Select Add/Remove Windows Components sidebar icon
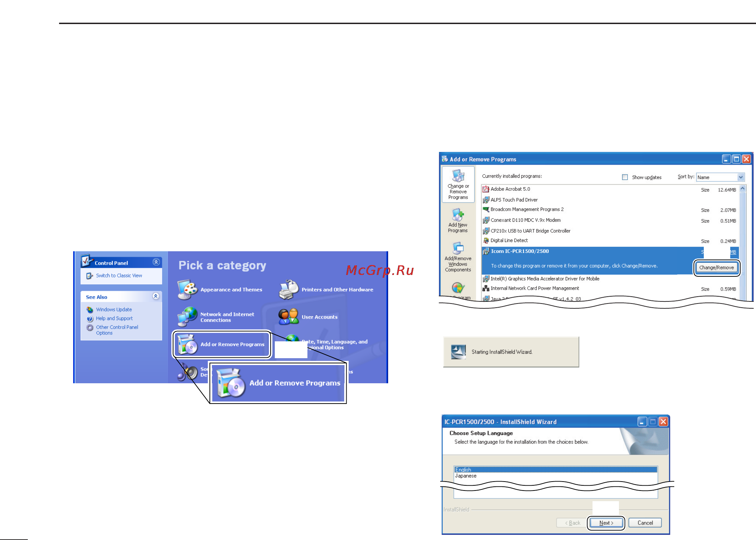Viewport: 756px width, 540px height. click(458, 248)
